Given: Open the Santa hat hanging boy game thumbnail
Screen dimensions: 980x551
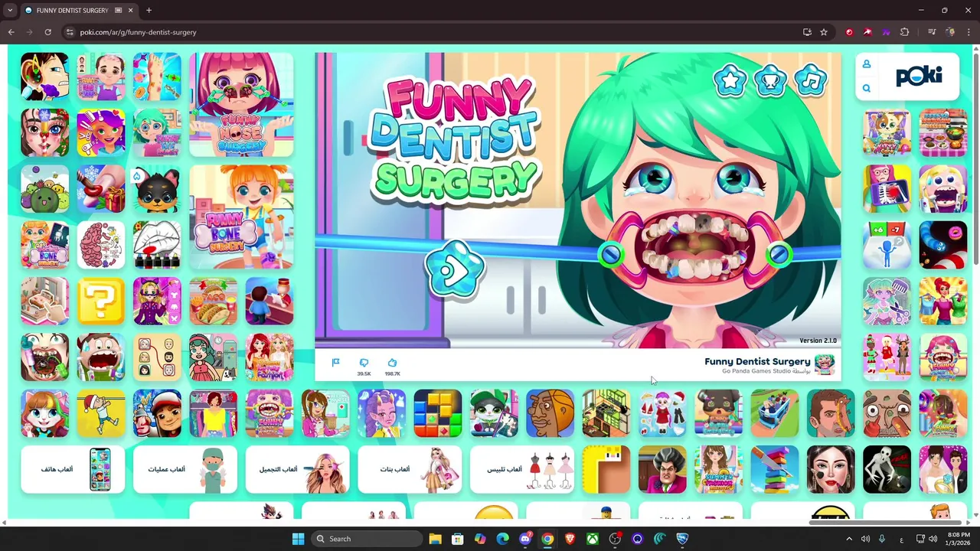Looking at the screenshot, I should click(x=100, y=413).
